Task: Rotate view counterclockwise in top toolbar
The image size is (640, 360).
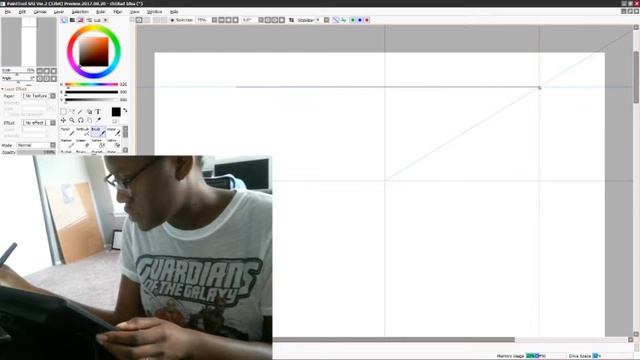Action: [x=268, y=20]
